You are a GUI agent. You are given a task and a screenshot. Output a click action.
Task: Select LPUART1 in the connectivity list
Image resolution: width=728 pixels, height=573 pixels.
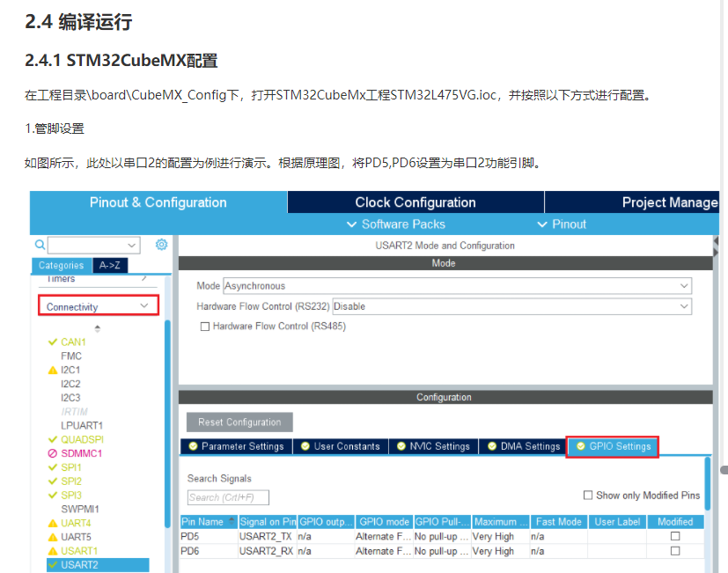pos(82,426)
